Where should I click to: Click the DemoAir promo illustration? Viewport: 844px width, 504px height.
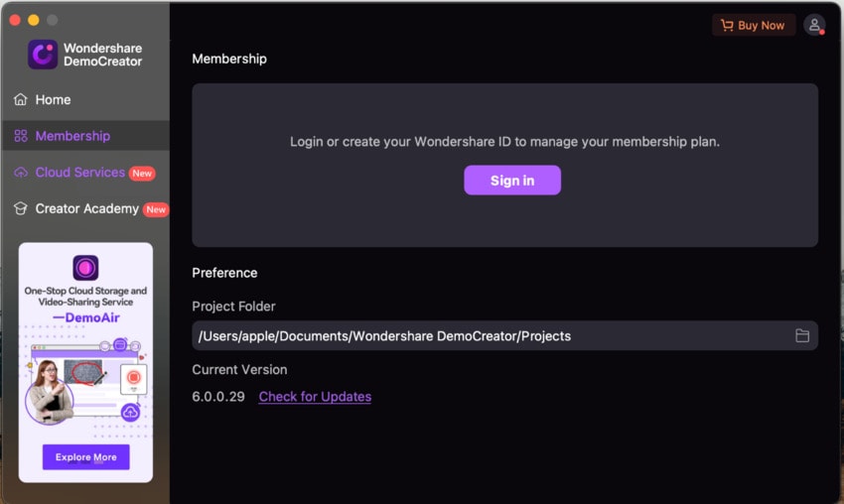coord(85,382)
